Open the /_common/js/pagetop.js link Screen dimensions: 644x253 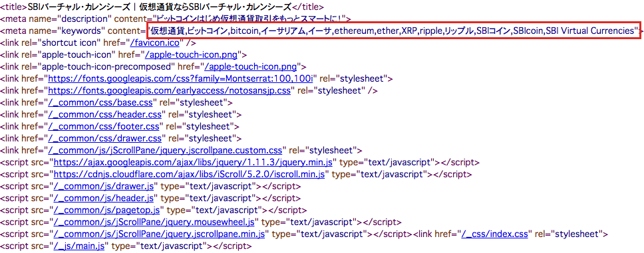107,210
